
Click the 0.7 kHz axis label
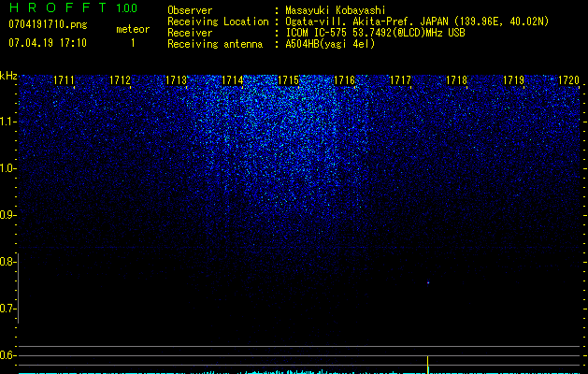(7, 309)
